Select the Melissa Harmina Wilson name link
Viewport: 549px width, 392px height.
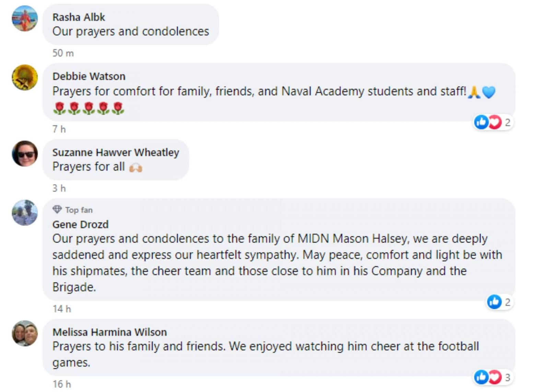tap(109, 332)
